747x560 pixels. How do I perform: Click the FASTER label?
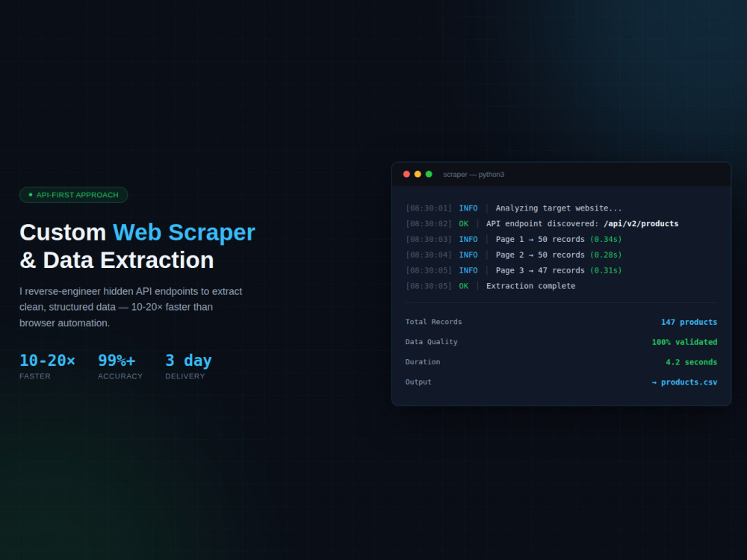[35, 376]
